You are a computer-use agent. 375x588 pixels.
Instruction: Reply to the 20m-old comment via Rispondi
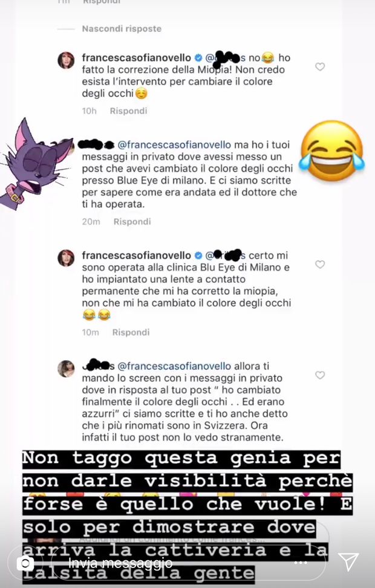pyautogui.click(x=132, y=222)
